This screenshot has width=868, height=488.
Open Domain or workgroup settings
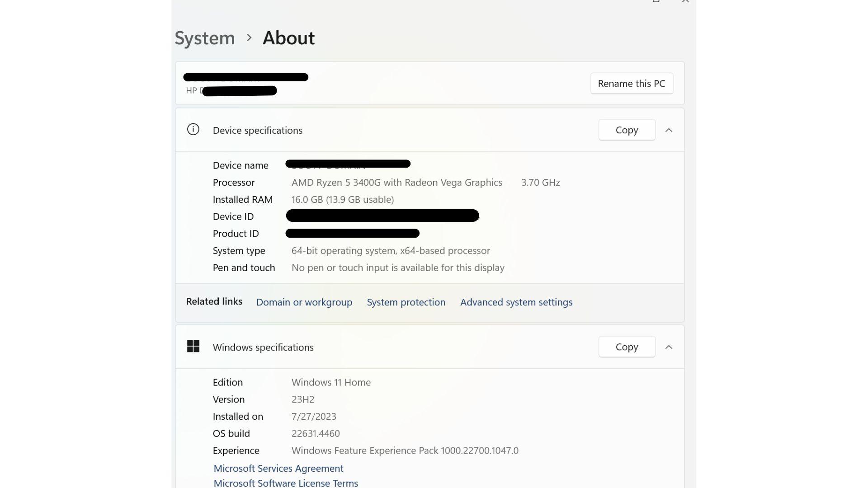pos(304,302)
